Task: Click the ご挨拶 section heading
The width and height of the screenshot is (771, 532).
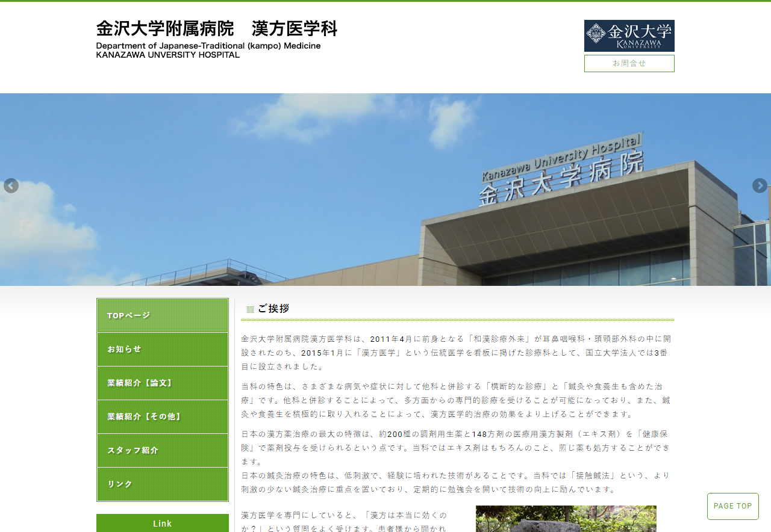Action: (x=273, y=309)
